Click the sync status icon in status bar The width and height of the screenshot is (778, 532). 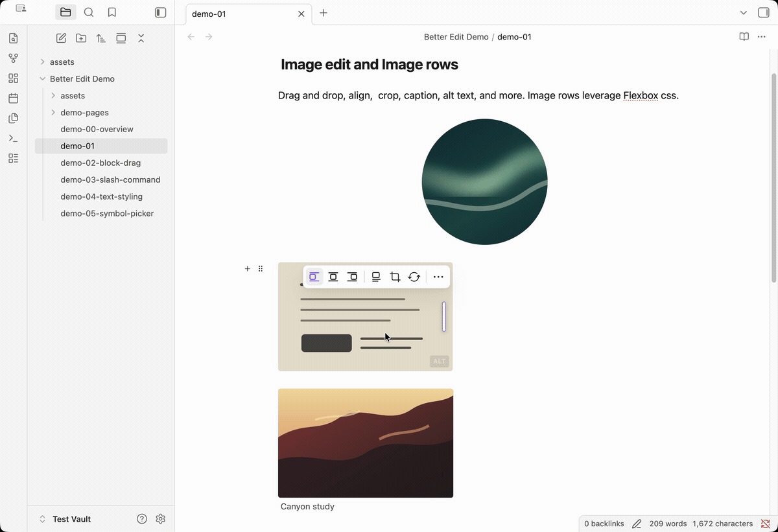tap(766, 524)
